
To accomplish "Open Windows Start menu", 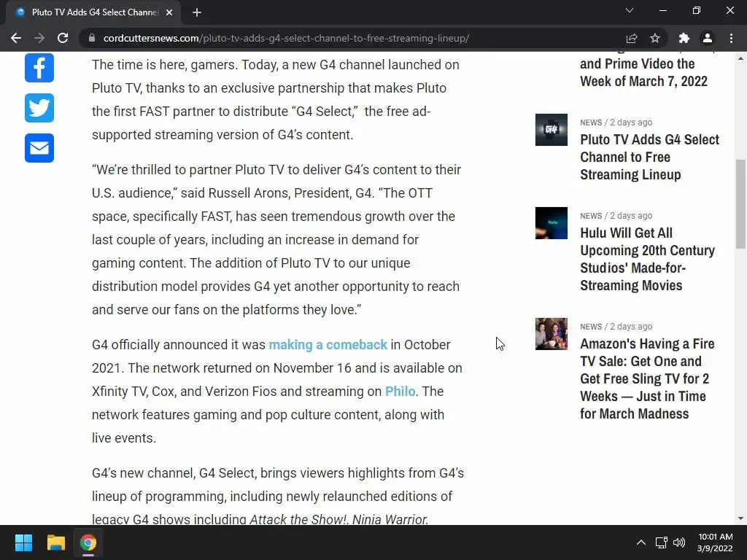I will pos(23,542).
